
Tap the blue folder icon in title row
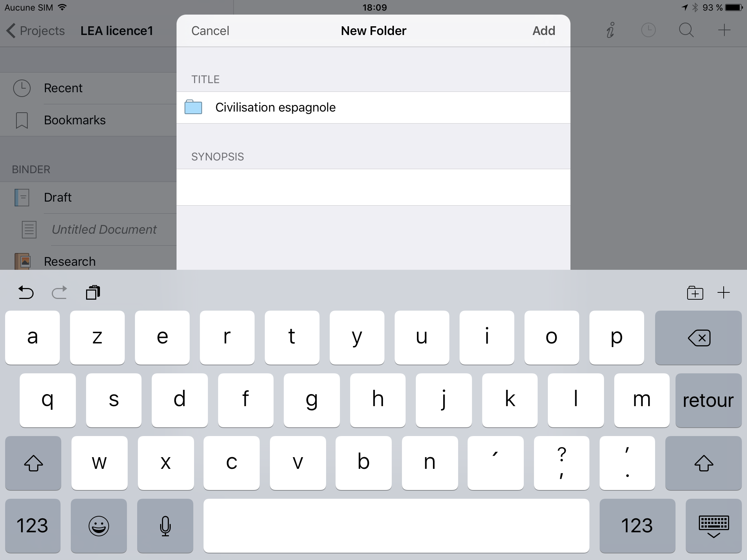pyautogui.click(x=193, y=107)
